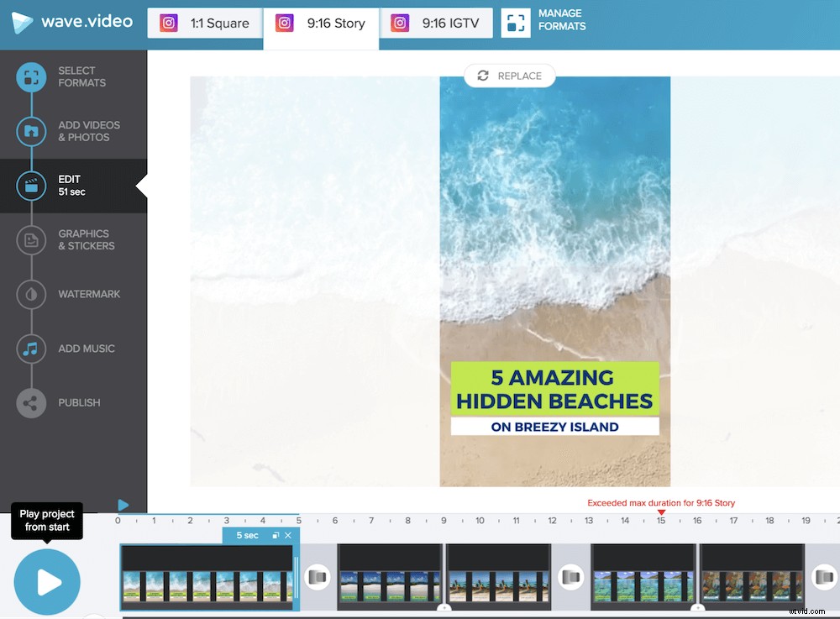This screenshot has width=840, height=619.
Task: Click the Manage Formats icon
Action: 516,24
